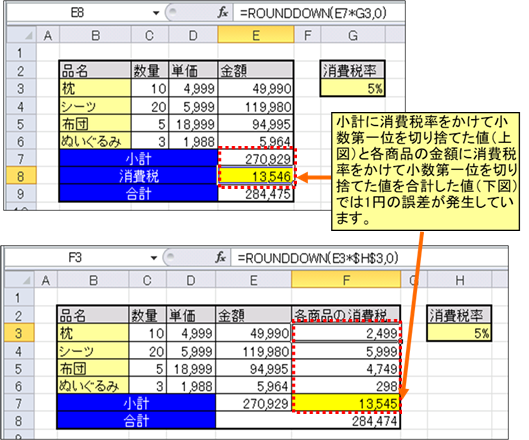Open the Name Box dropdown showing F3
The height and width of the screenshot is (440, 529).
pyautogui.click(x=154, y=258)
